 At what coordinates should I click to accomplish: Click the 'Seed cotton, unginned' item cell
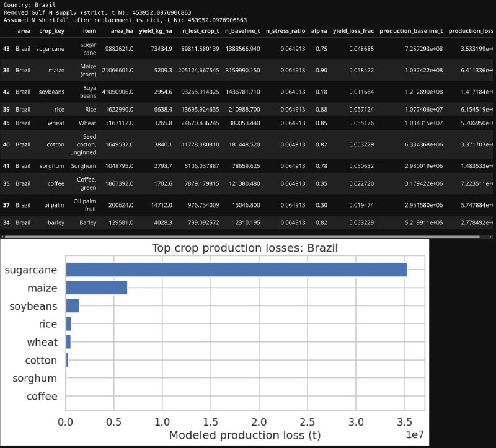point(84,144)
